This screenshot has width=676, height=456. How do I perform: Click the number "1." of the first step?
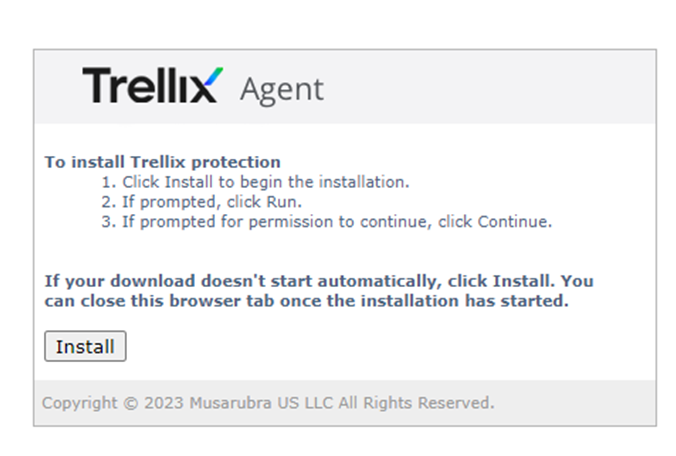(x=109, y=182)
